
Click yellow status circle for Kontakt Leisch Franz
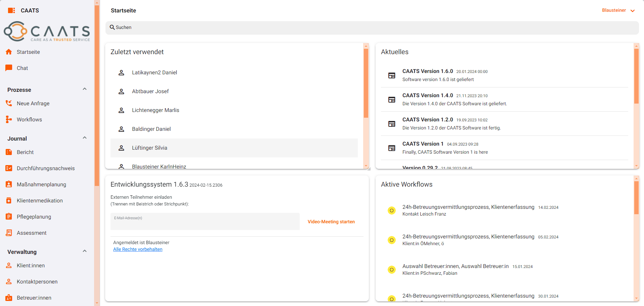pos(391,211)
